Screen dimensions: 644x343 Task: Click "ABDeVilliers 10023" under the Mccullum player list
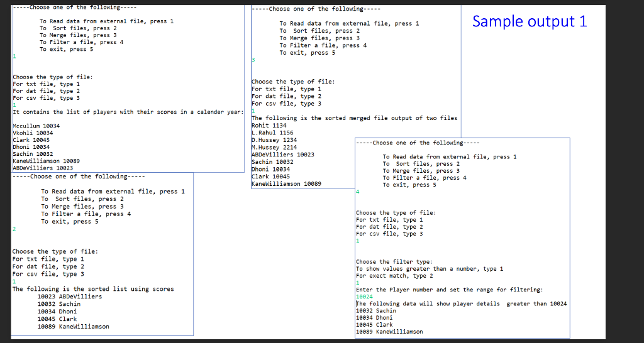pyautogui.click(x=43, y=168)
